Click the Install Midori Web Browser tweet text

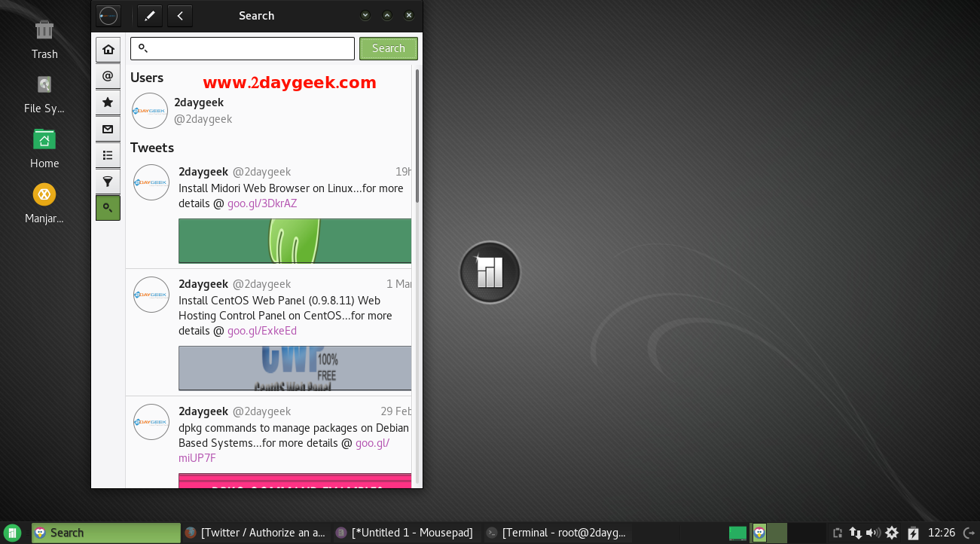[x=291, y=196]
